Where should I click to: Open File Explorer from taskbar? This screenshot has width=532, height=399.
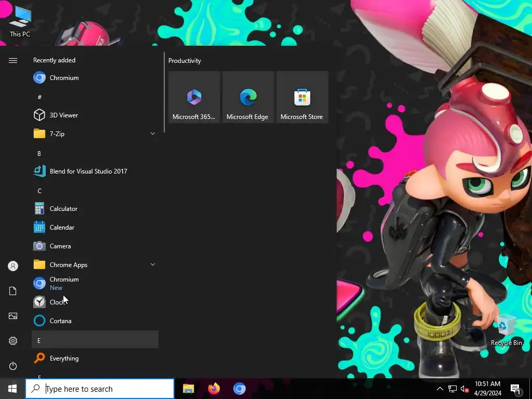(x=188, y=389)
